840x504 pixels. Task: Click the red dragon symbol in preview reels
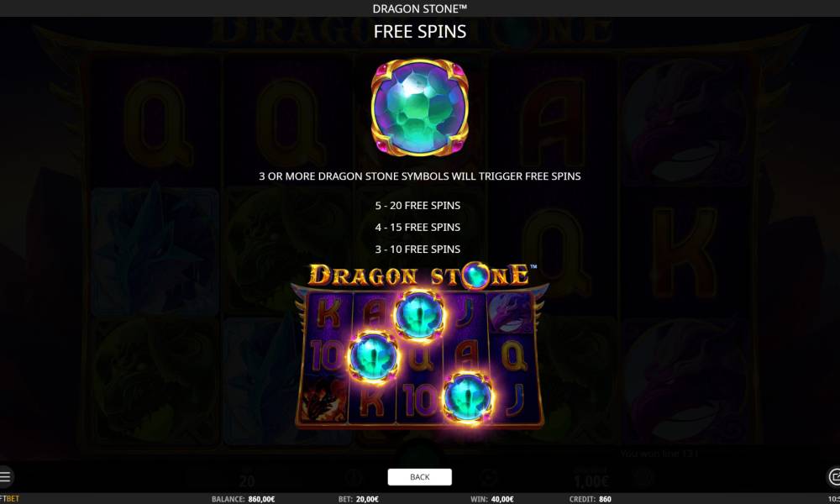[324, 398]
